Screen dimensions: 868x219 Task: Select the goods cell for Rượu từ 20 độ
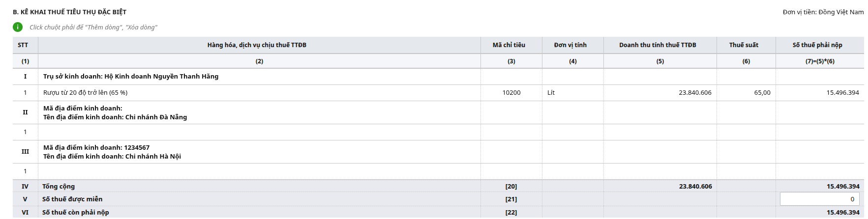pos(259,93)
